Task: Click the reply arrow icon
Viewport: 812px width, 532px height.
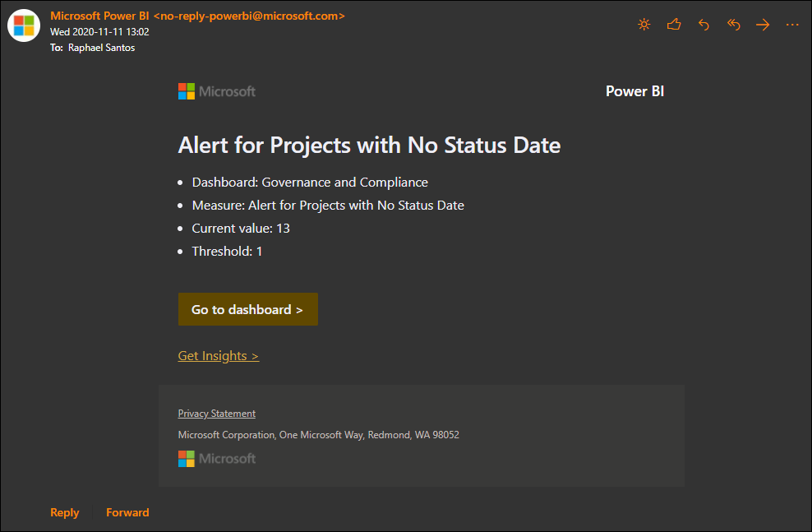Action: coord(704,25)
